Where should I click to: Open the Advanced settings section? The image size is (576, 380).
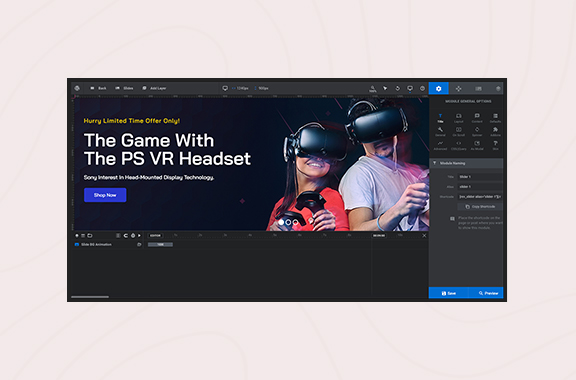coord(440,146)
